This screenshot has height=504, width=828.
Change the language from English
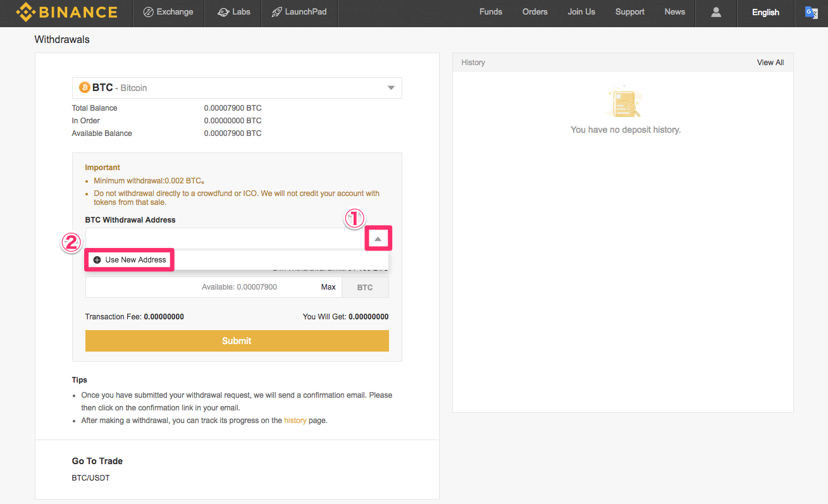765,12
